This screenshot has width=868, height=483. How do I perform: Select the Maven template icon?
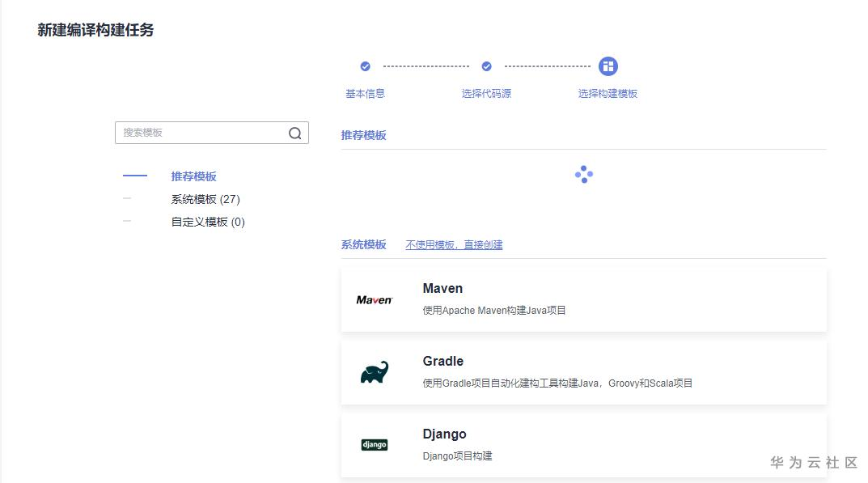tap(374, 301)
